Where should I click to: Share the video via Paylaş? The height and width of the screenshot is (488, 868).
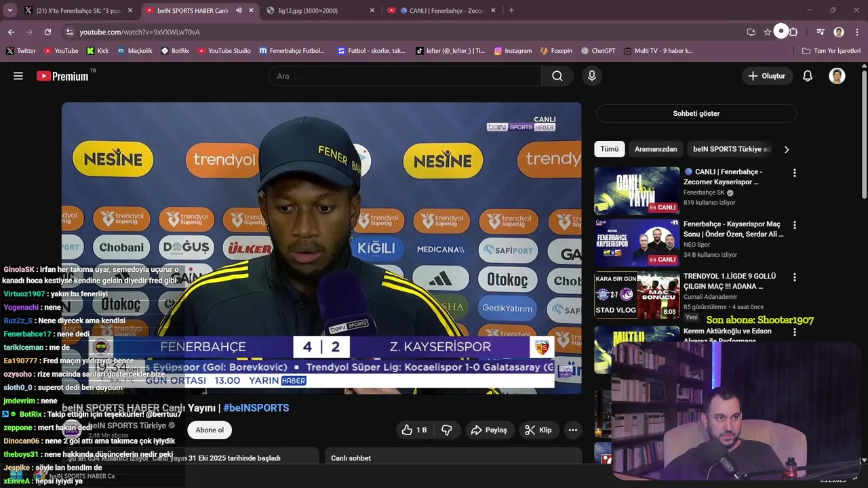point(489,430)
